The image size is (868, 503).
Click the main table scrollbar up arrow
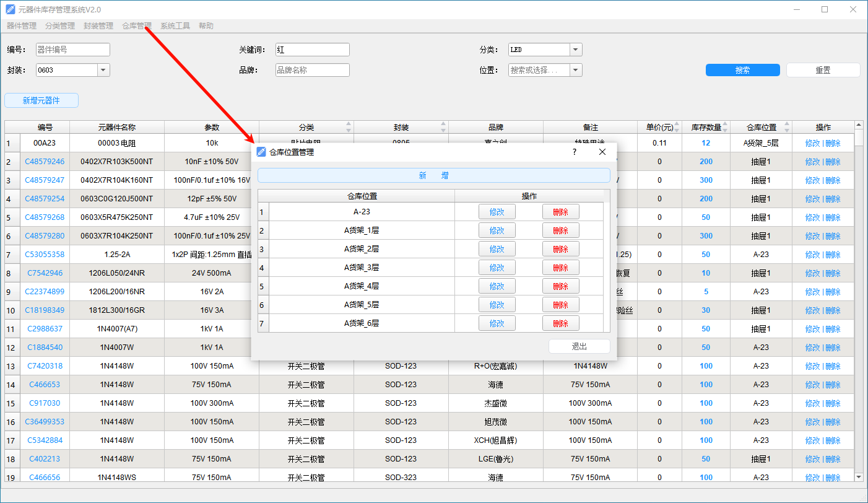pos(859,126)
